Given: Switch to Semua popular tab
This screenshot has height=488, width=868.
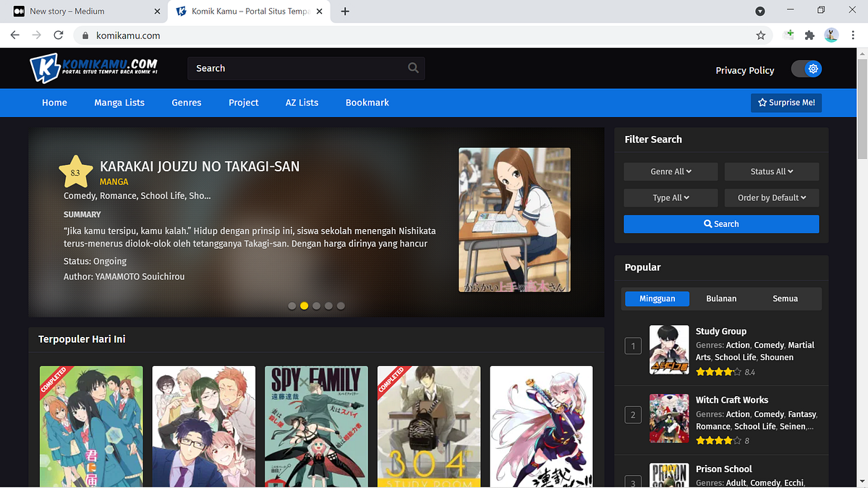Looking at the screenshot, I should [x=786, y=299].
